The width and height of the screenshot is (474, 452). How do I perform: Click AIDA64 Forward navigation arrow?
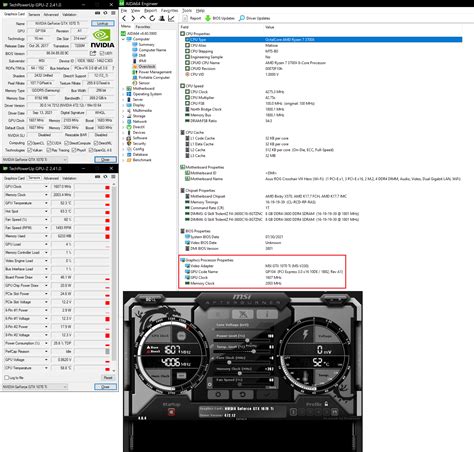click(133, 18)
